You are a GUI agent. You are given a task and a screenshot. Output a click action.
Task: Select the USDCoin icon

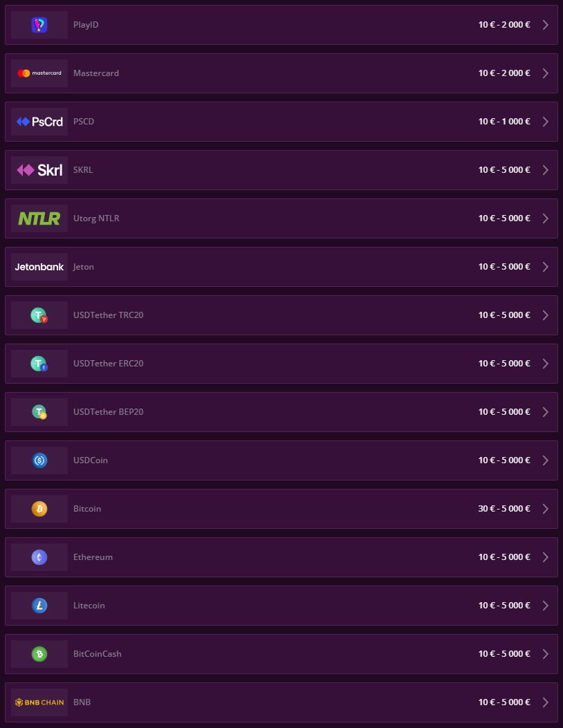(39, 460)
